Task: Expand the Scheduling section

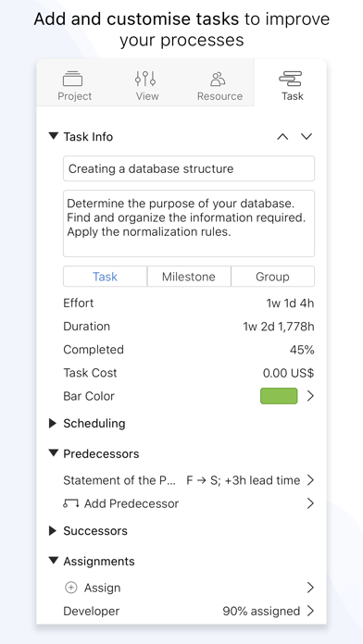Action: pos(53,423)
